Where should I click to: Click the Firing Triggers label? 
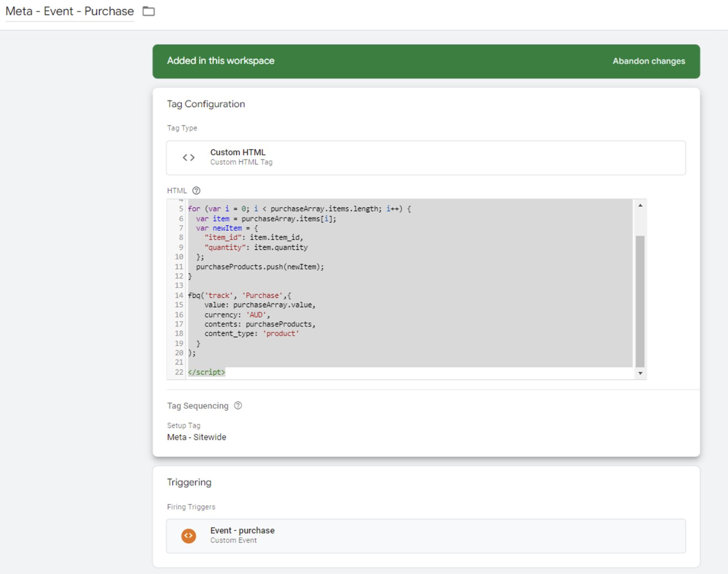click(x=191, y=507)
